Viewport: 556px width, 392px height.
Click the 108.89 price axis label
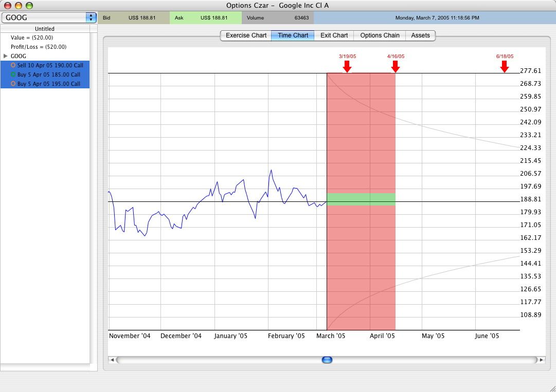point(530,314)
